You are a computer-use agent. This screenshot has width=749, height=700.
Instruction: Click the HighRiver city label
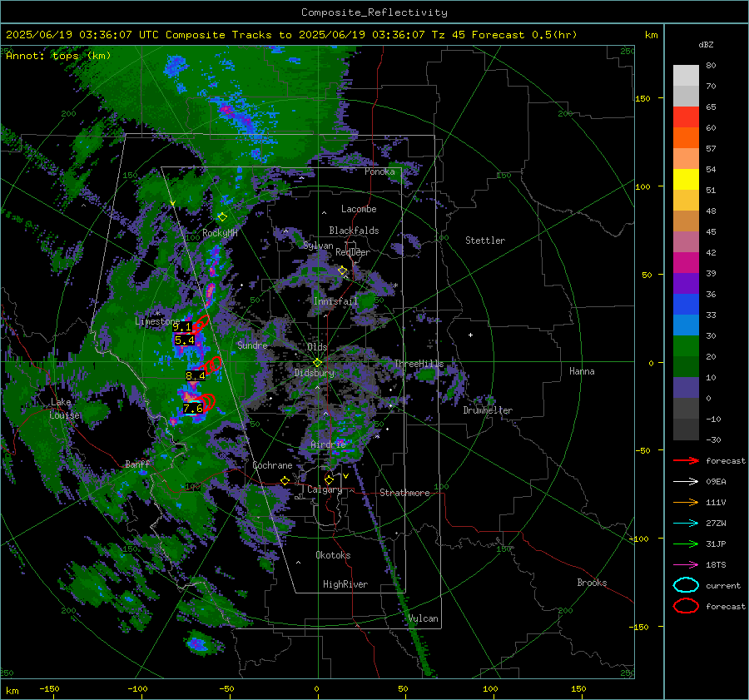345,584
